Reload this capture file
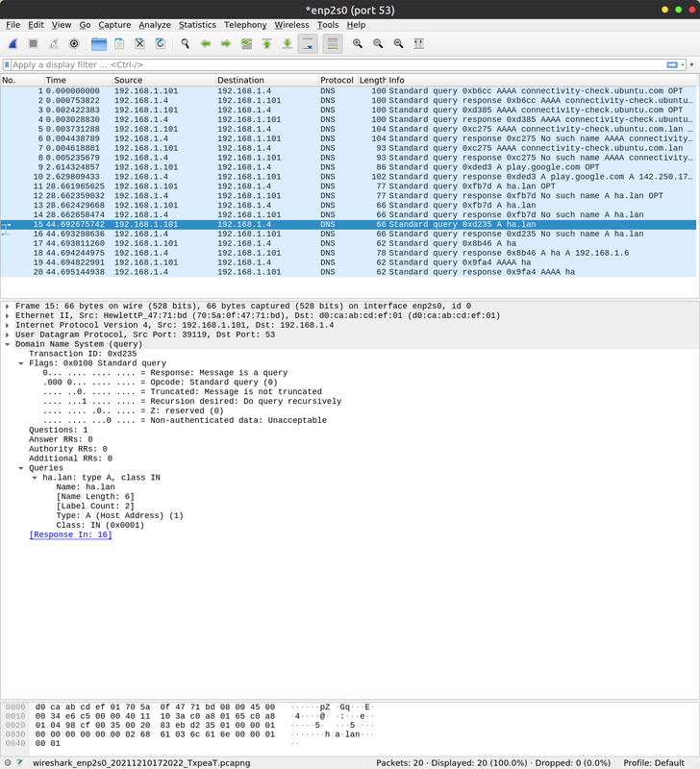This screenshot has width=700, height=769. click(x=161, y=43)
